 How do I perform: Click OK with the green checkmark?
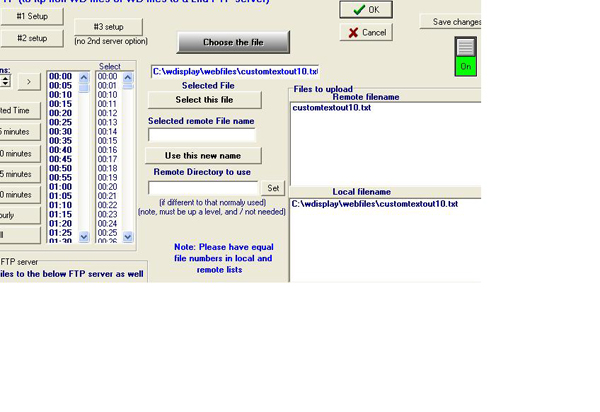point(366,10)
